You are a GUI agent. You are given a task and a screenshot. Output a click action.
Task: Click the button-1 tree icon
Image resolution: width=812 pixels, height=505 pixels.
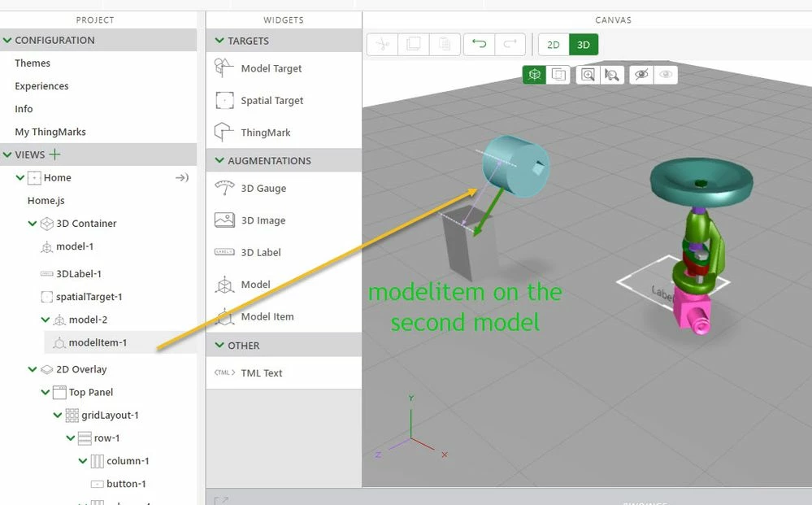97,484
